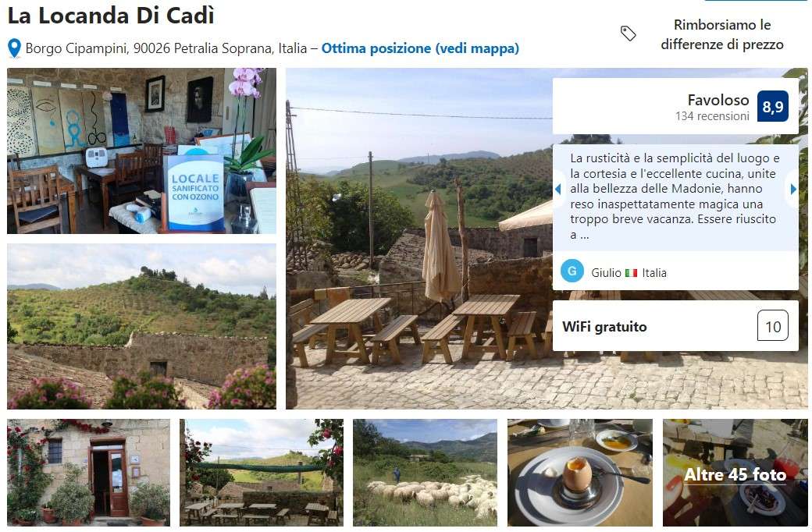The height and width of the screenshot is (532, 812).
Task: Open the 134 recensioni reviews
Action: pyautogui.click(x=712, y=116)
